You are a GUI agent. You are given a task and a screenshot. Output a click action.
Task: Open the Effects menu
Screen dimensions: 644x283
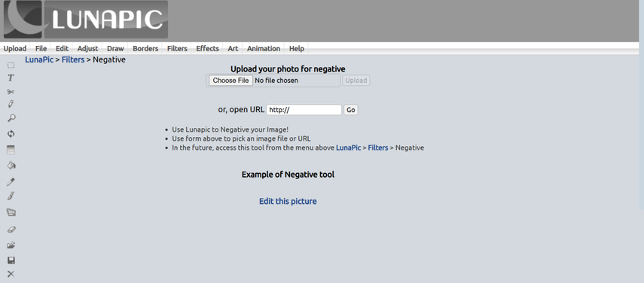pyautogui.click(x=207, y=48)
